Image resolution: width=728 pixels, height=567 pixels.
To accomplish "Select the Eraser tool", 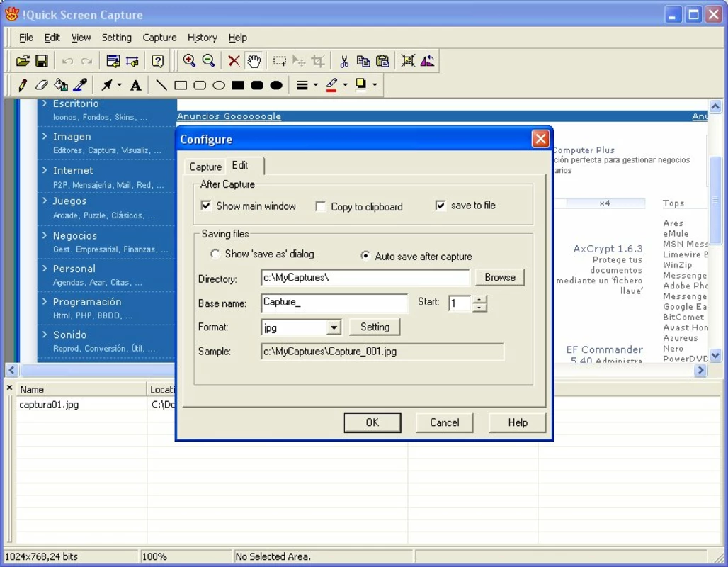I will tap(41, 85).
